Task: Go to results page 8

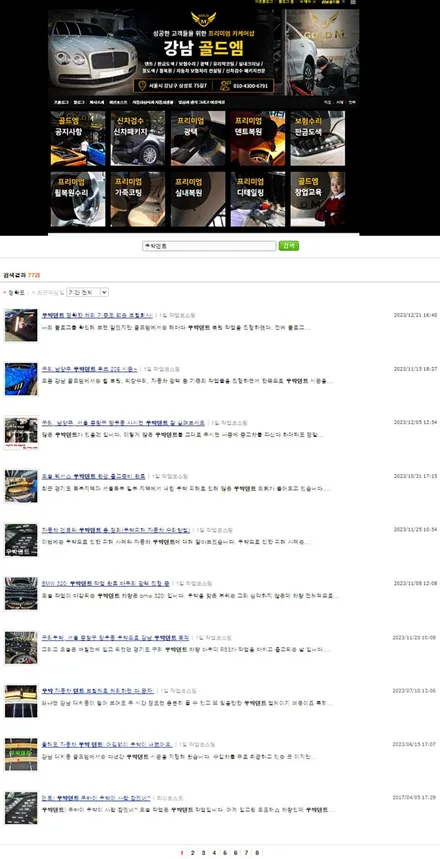Action: (257, 852)
